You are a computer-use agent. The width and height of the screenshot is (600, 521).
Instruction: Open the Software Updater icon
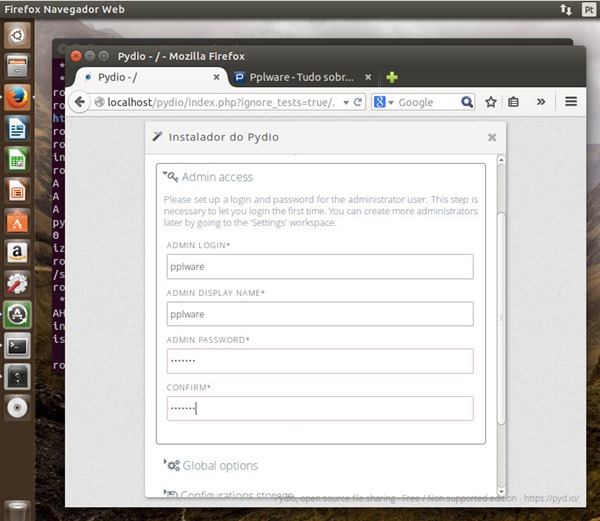[x=17, y=315]
